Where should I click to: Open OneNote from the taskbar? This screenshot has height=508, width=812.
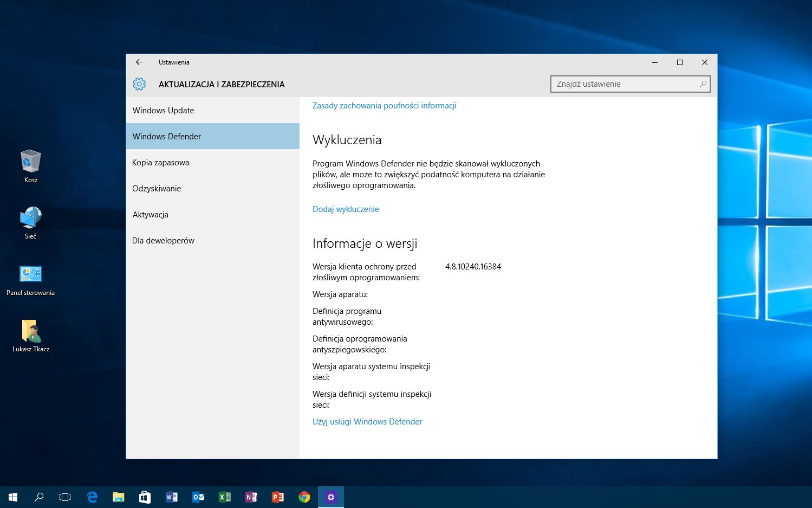click(251, 497)
